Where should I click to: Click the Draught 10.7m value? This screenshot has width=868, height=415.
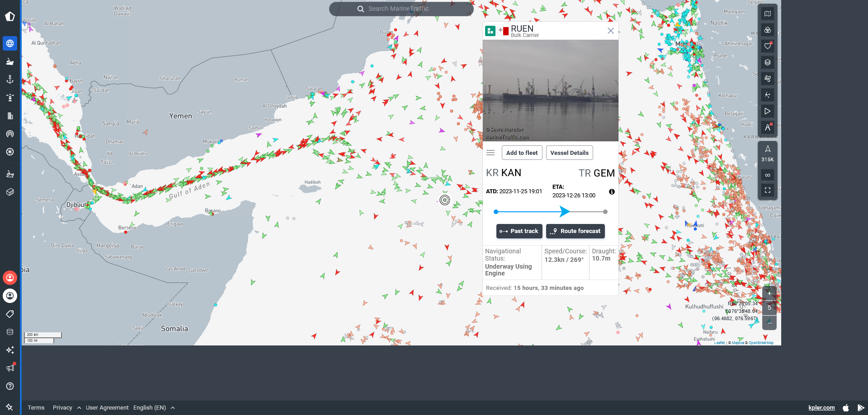[x=601, y=258]
